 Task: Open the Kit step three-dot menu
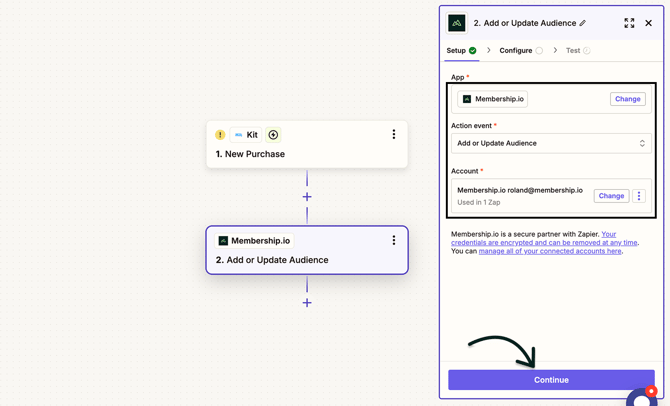(394, 134)
